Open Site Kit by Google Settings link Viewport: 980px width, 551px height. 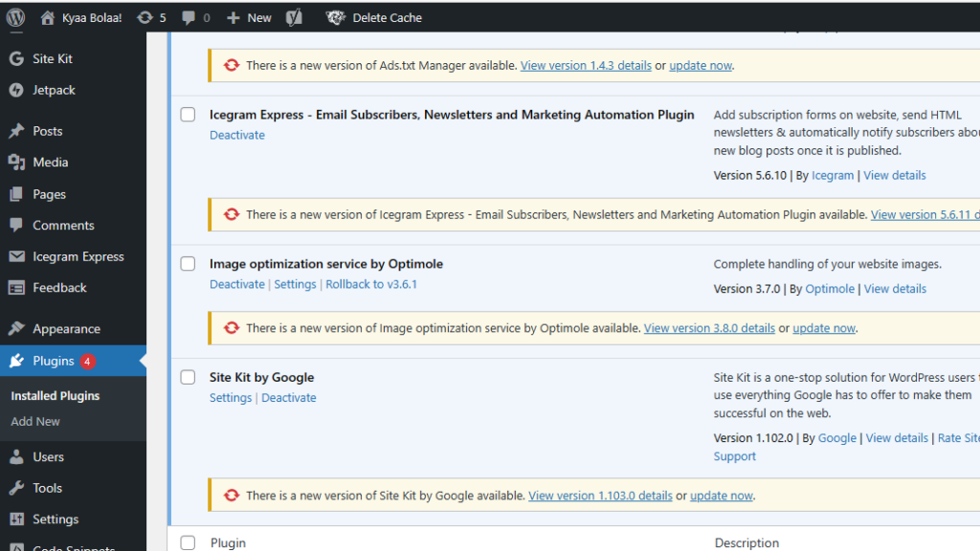[x=231, y=398]
